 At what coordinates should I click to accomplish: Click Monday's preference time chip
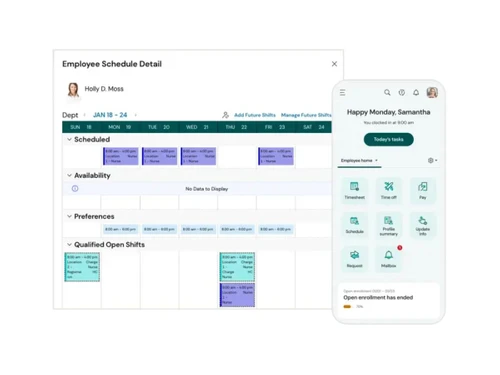pyautogui.click(x=121, y=229)
